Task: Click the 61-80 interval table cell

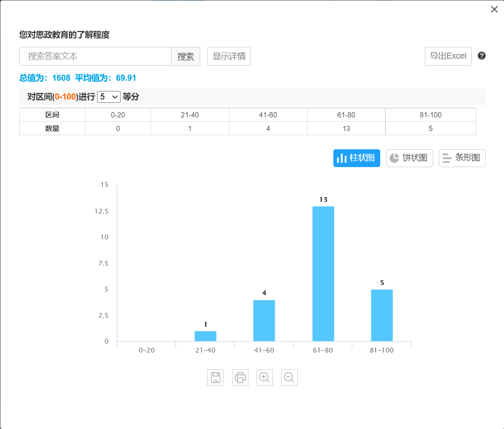Action: click(x=346, y=115)
